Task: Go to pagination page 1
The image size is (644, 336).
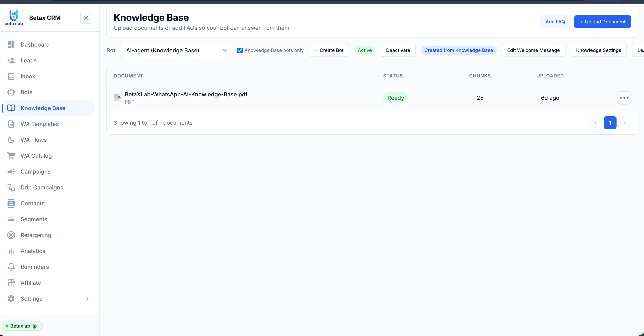Action: (x=610, y=123)
